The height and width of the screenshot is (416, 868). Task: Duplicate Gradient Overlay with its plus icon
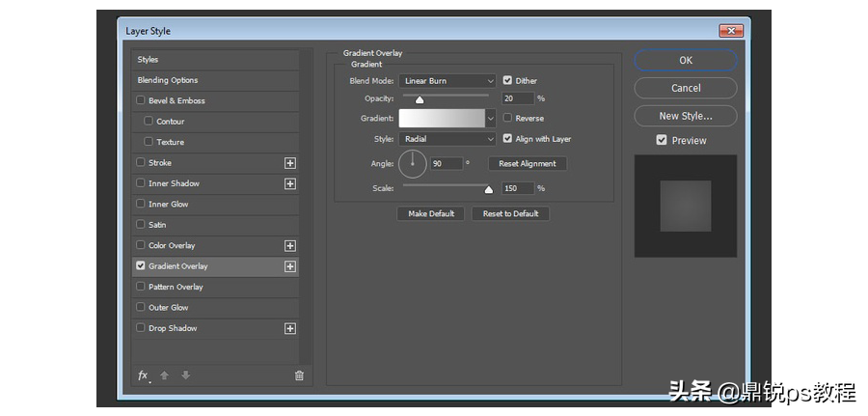tap(290, 266)
